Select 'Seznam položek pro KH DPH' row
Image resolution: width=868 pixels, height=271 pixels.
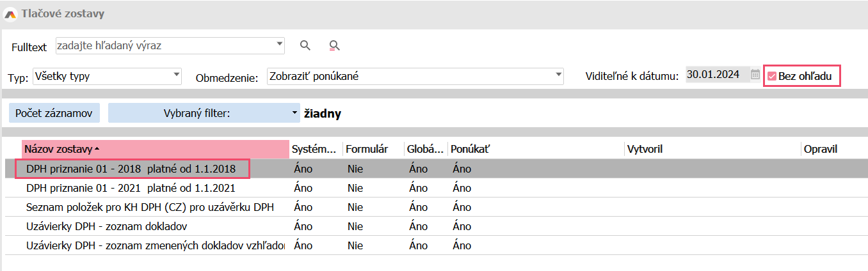pyautogui.click(x=150, y=207)
